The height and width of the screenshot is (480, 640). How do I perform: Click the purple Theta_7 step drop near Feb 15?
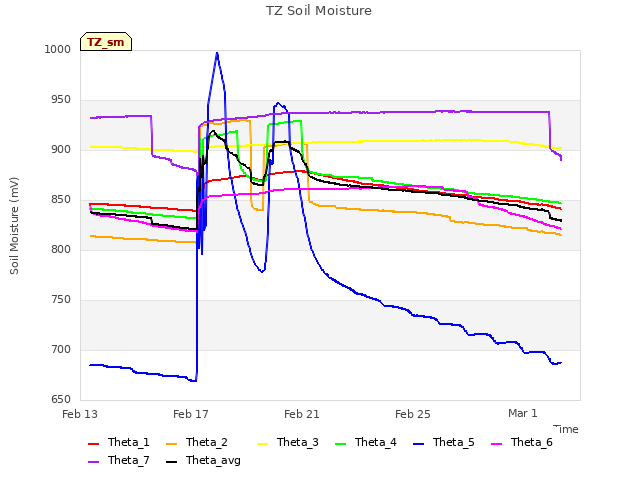tap(152, 136)
